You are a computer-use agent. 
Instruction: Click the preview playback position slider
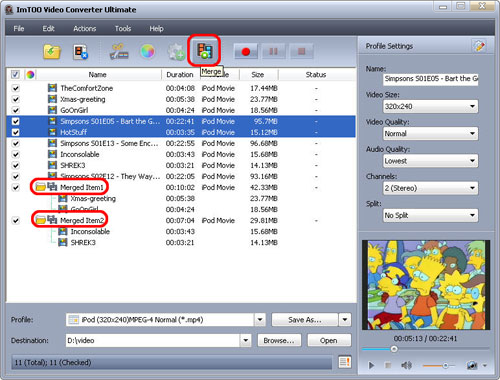(x=426, y=349)
